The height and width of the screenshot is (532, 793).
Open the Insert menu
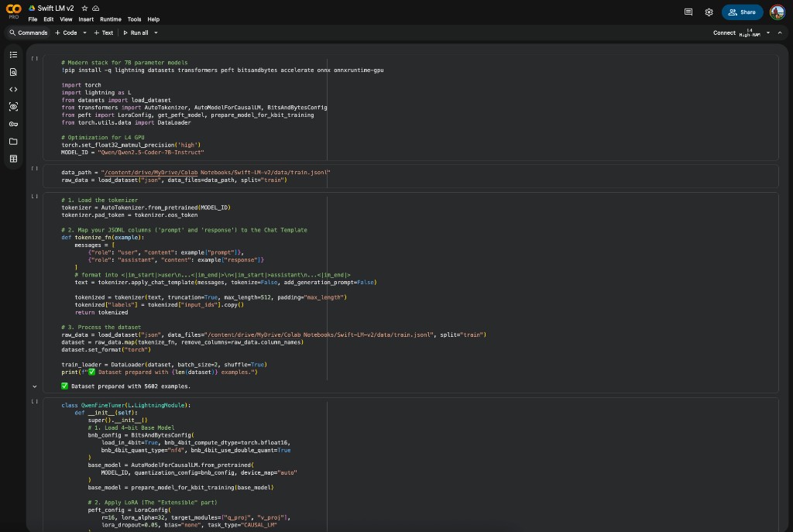click(86, 19)
